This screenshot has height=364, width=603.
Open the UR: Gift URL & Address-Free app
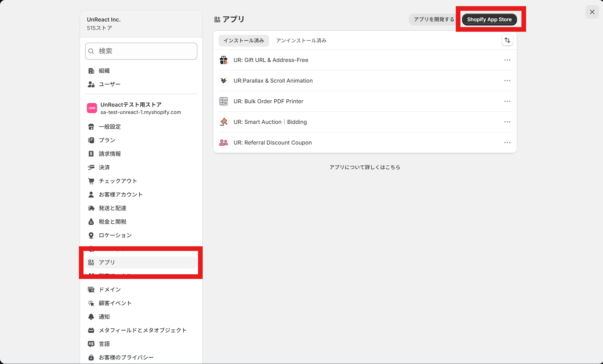365,60
